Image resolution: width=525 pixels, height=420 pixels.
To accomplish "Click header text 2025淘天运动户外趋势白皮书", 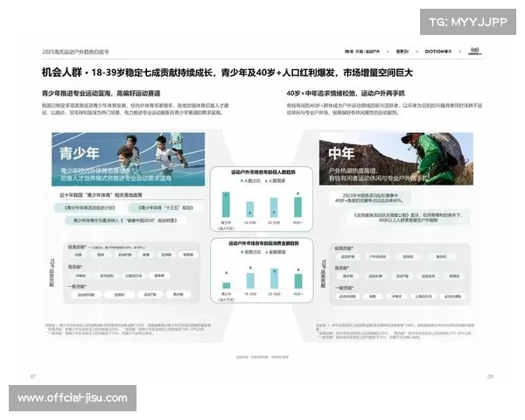I will [x=75, y=52].
